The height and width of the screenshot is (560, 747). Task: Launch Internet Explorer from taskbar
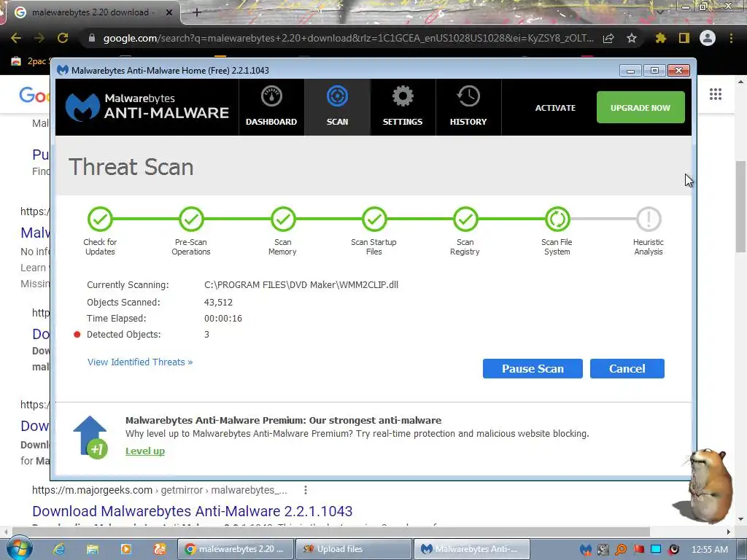[x=59, y=549]
